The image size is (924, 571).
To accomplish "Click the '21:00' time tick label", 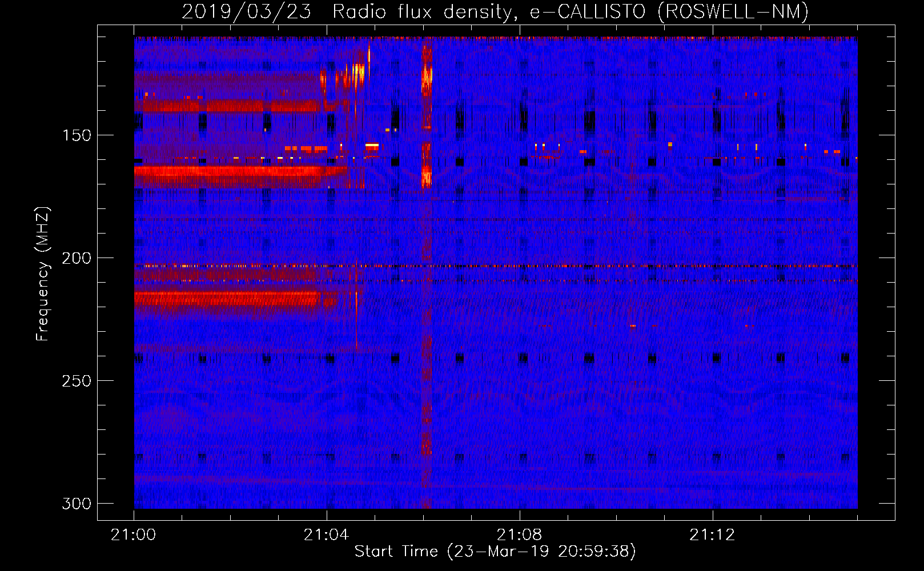I will (134, 535).
